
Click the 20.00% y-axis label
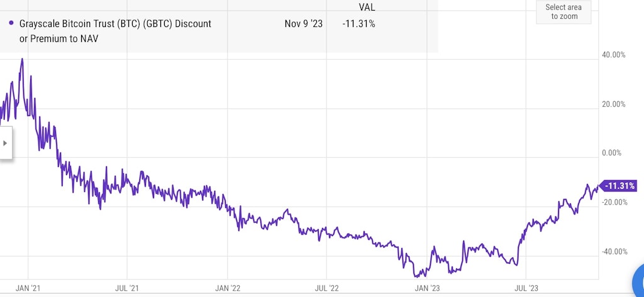(x=613, y=104)
